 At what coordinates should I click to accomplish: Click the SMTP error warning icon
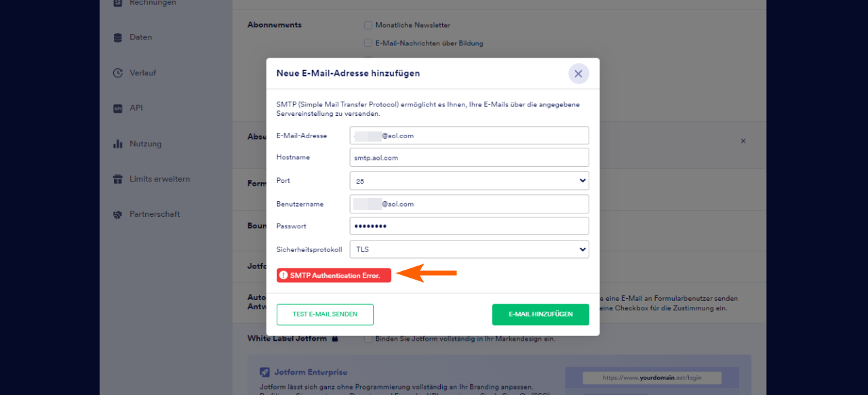283,276
